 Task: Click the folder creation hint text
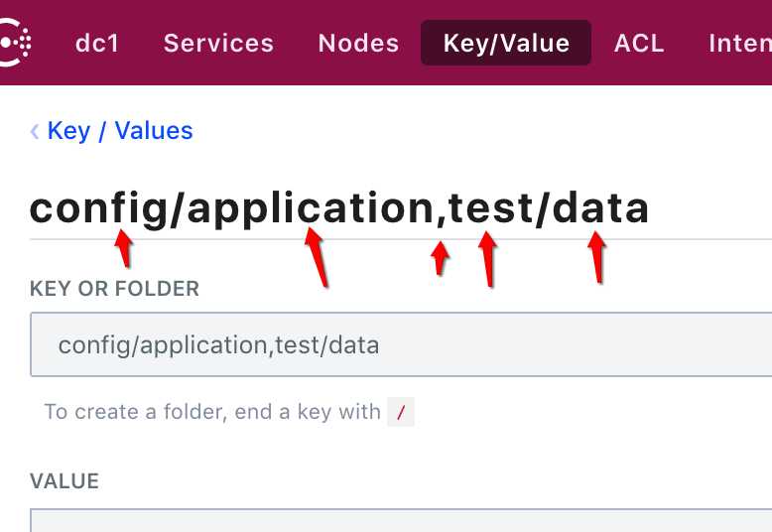point(212,412)
